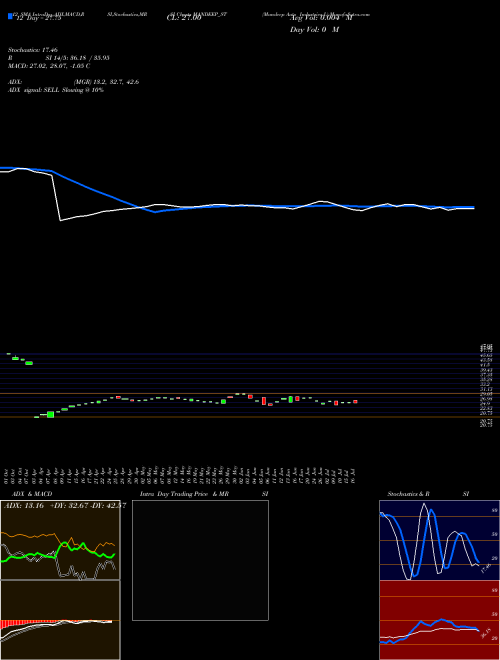Click 'Intra Day Trading Price & MR' title
This screenshot has height=660, width=500.
click(184, 494)
